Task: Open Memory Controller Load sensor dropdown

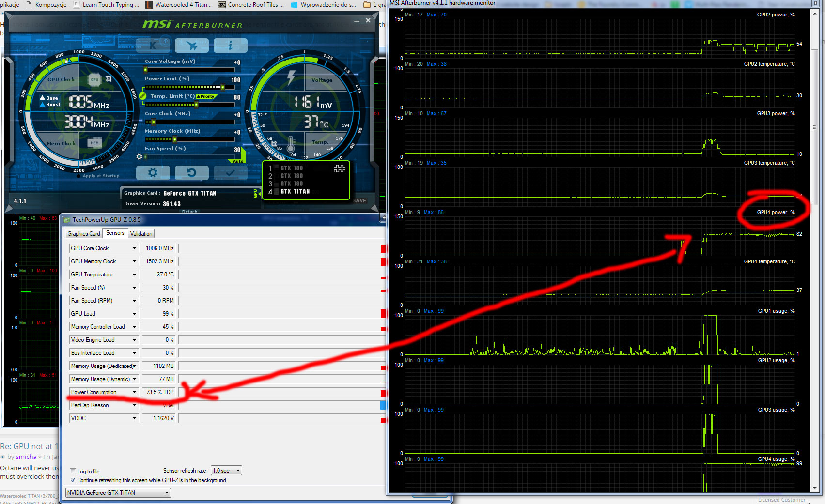Action: tap(134, 327)
